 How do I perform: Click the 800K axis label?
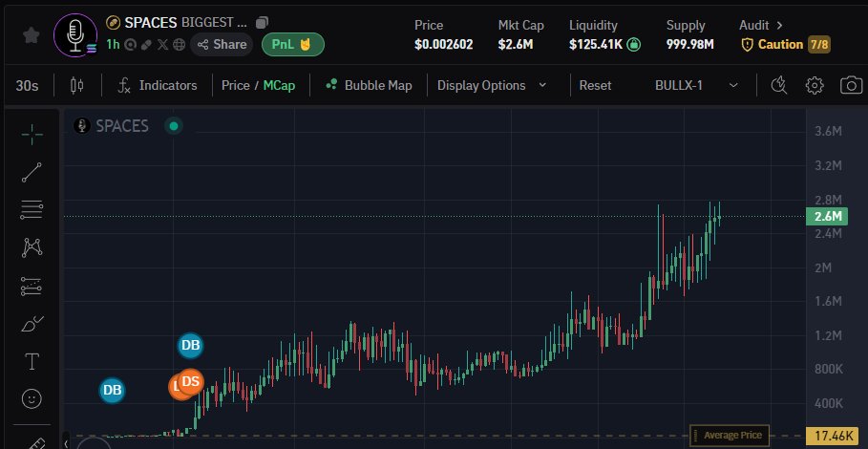828,370
